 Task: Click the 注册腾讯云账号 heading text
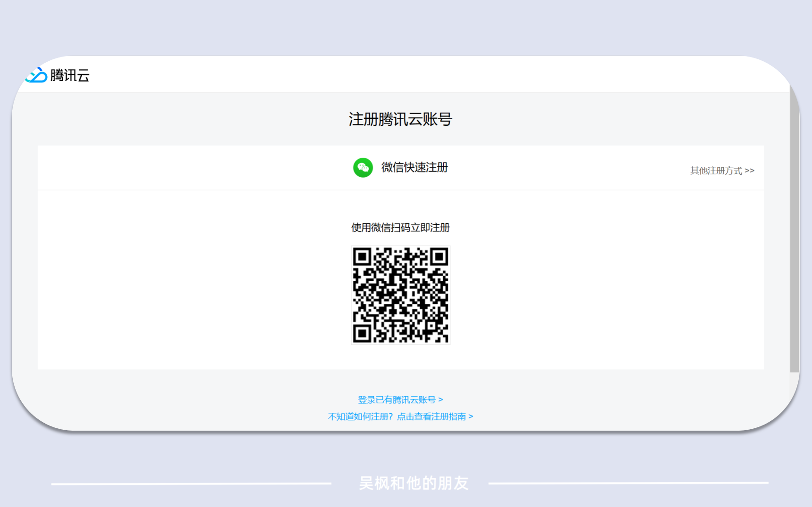(x=400, y=119)
